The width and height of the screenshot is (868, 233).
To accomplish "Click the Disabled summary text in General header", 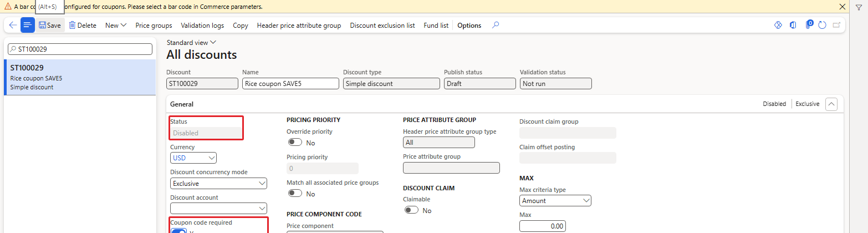I will pos(774,104).
